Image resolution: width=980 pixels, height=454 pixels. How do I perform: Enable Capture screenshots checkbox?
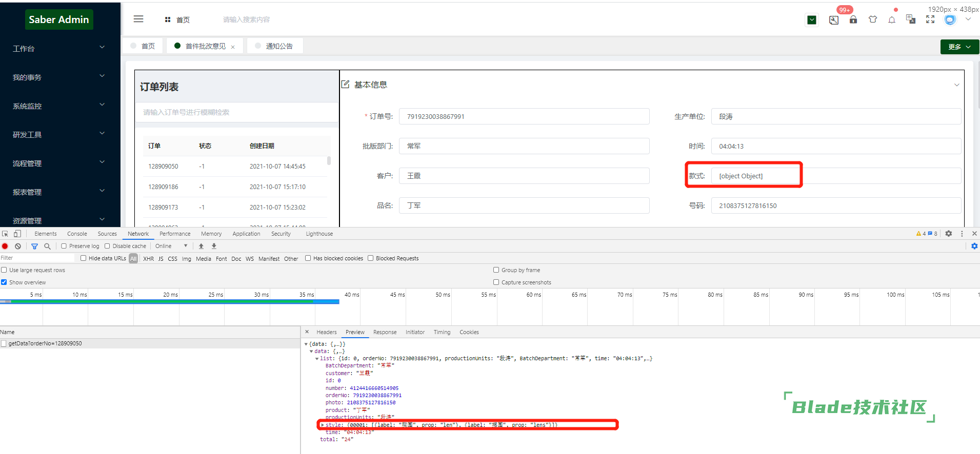pos(496,282)
